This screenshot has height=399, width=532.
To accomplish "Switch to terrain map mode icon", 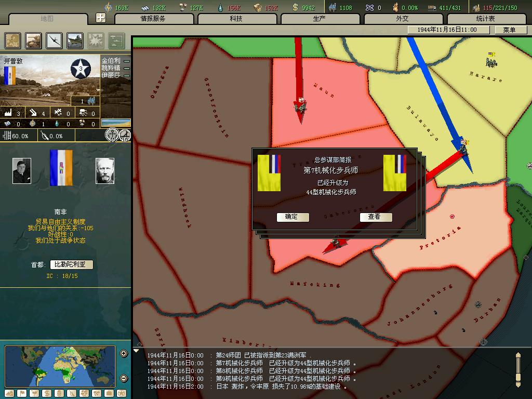I will (x=9, y=393).
